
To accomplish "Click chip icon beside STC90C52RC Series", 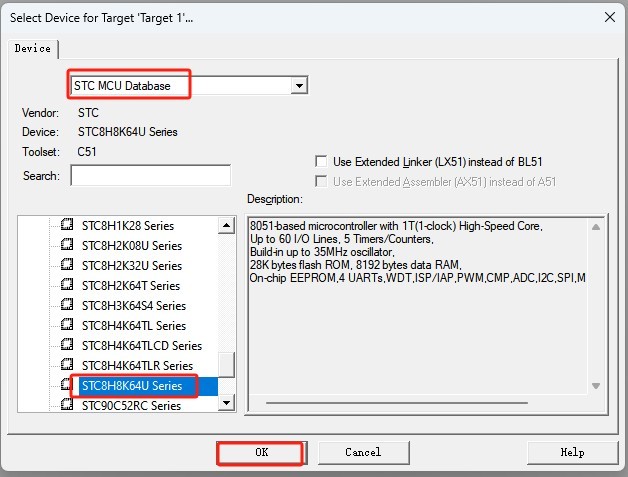I will pyautogui.click(x=67, y=405).
